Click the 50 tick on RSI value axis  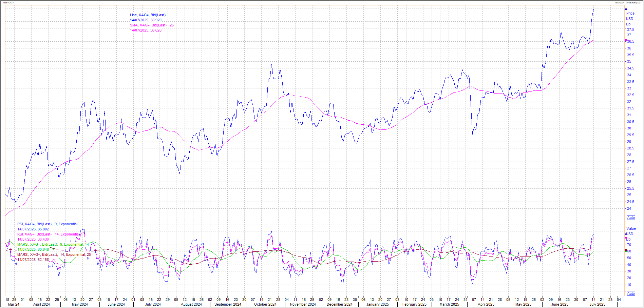click(x=629, y=258)
